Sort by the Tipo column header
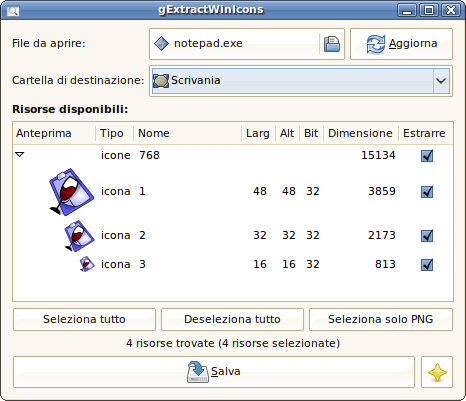466x401 pixels. 115,133
